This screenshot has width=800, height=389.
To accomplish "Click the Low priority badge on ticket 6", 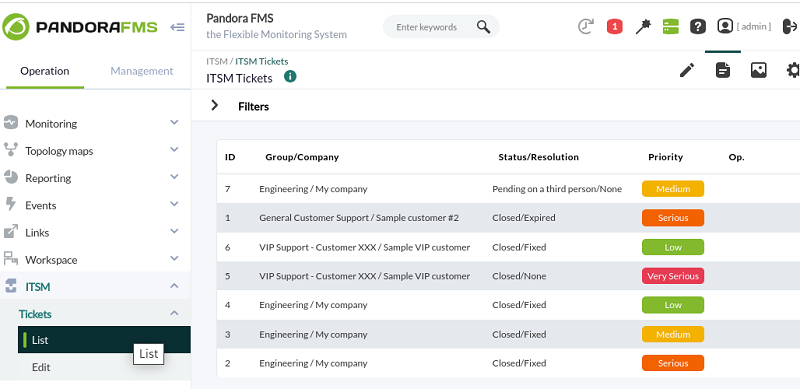I will pos(673,248).
